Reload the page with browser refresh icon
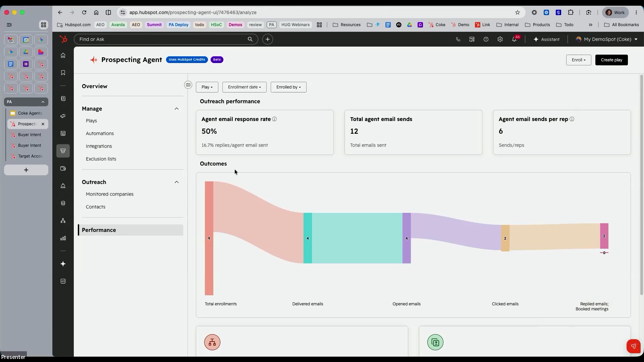Viewport: 644px width, 362px height. [x=84, y=12]
